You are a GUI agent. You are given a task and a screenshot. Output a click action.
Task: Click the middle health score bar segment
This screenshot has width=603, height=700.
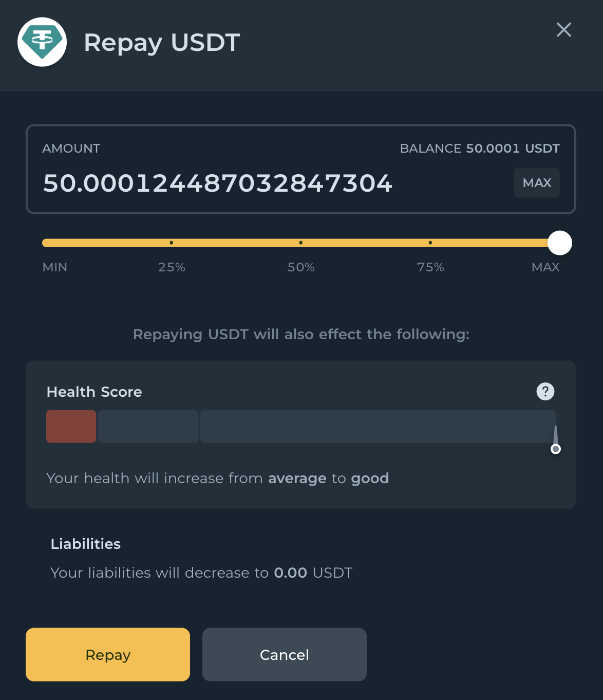coord(148,426)
